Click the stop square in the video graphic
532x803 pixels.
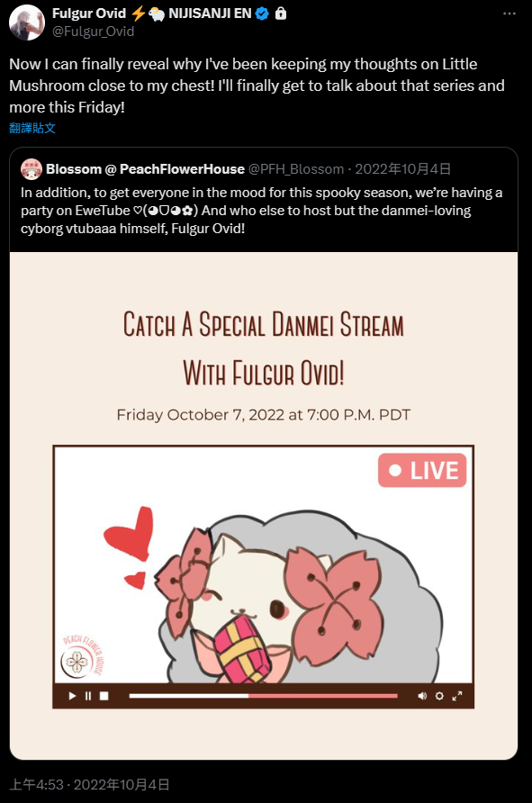tap(104, 696)
